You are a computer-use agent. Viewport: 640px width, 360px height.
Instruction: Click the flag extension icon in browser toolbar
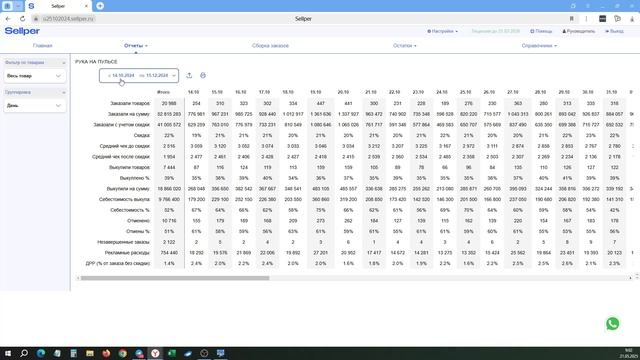pos(617,19)
